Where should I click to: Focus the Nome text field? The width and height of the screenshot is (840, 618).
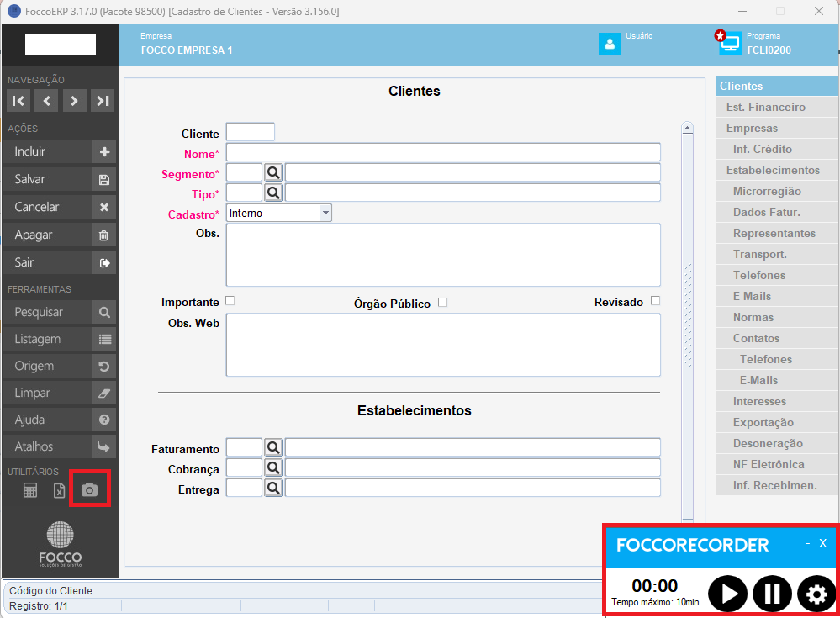coord(443,152)
